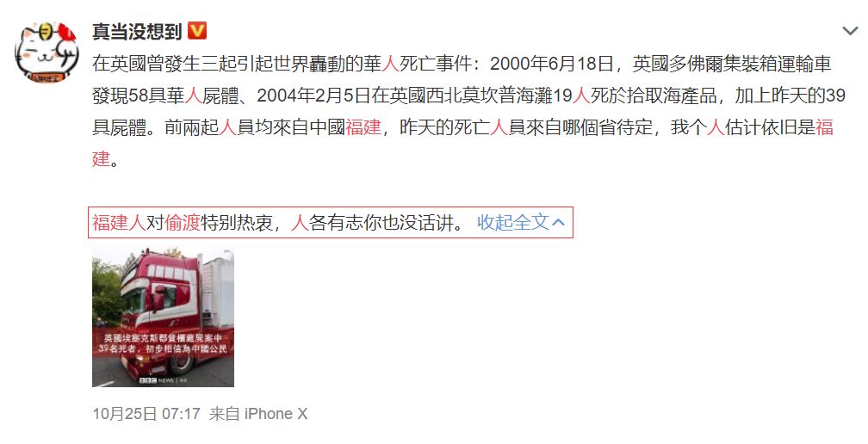The width and height of the screenshot is (868, 444).
Task: Click the up-arrow icon beside 收起全文
Action: point(559,222)
